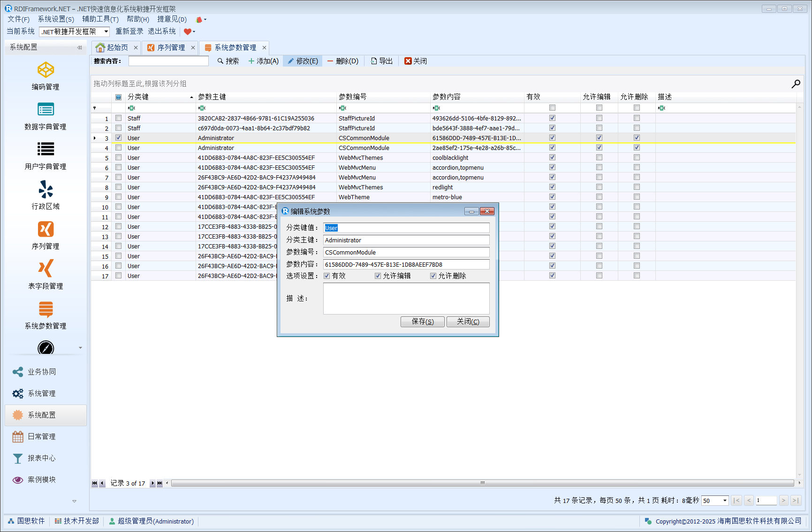
Task: Open the 系统参数管理 sidebar icon
Action: point(46,309)
